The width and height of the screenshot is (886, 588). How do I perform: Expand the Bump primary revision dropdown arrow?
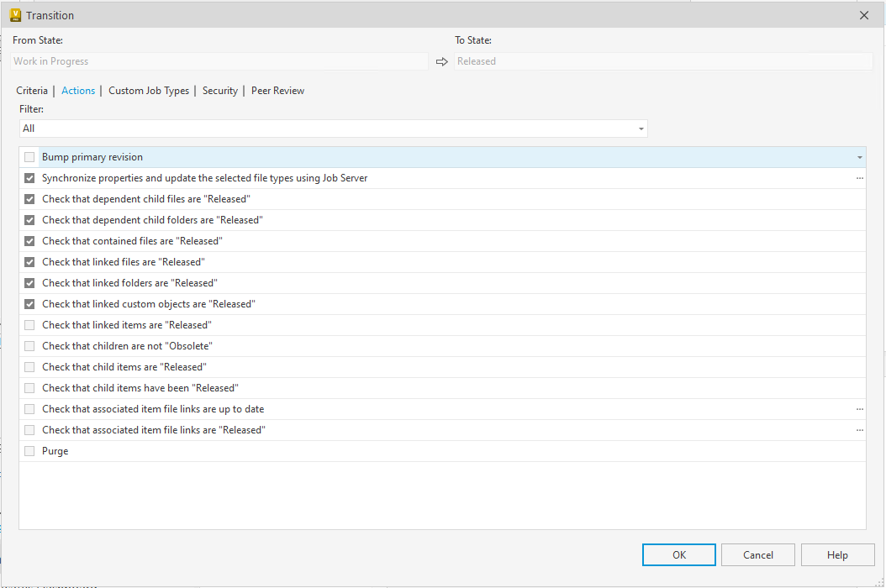859,157
